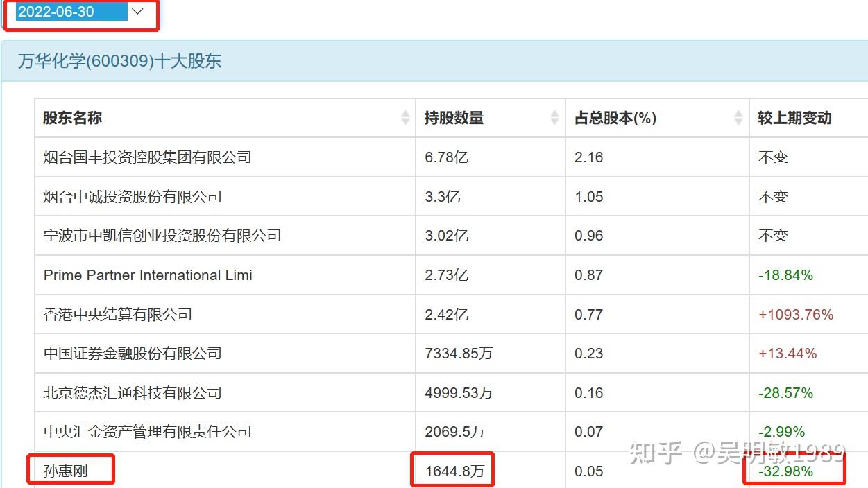The height and width of the screenshot is (488, 868).
Task: Click the 万华化学(600309)十大股东 panel title
Action: tap(119, 61)
